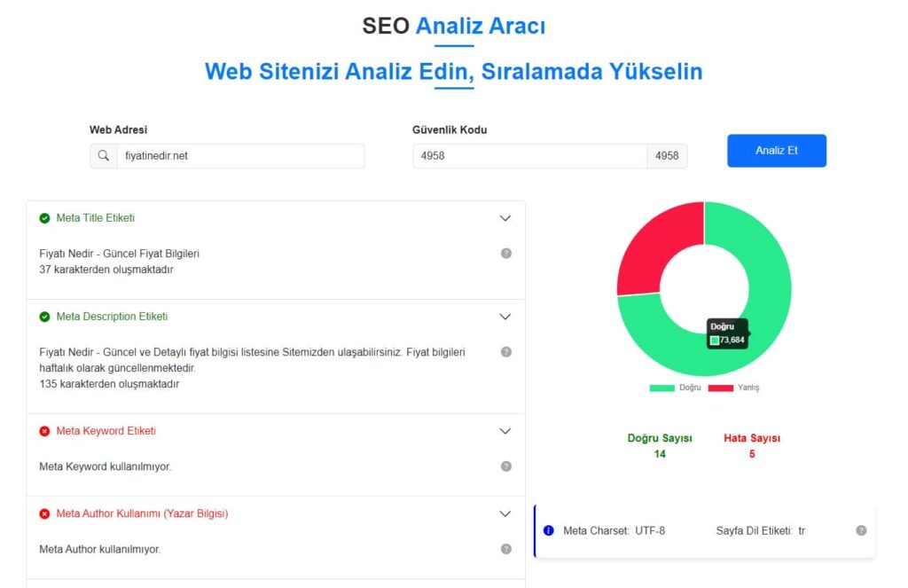Click the question mark beside the Meta Description text

coord(506,351)
